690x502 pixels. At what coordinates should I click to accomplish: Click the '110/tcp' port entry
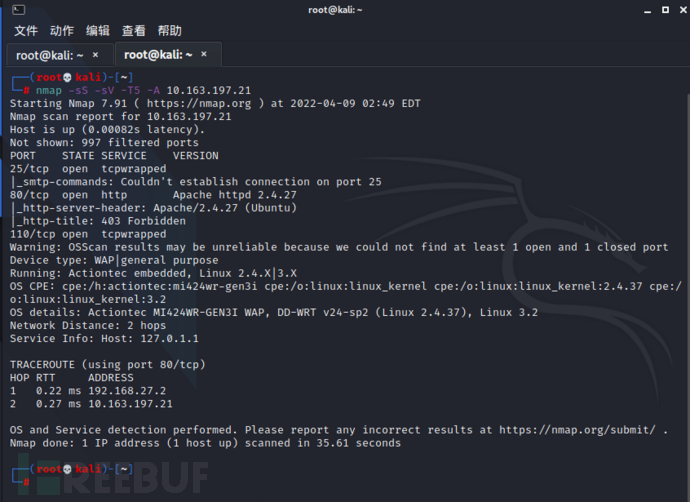click(x=33, y=234)
